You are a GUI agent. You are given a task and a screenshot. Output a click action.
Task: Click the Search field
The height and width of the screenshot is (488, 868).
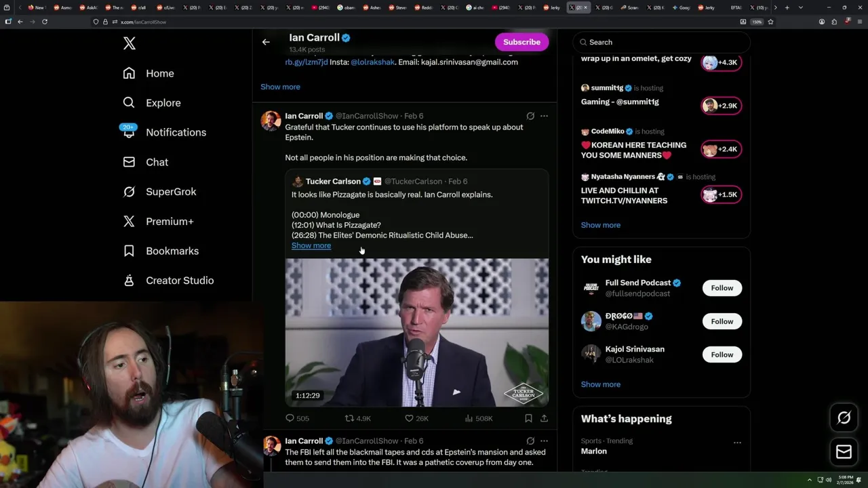(661, 42)
